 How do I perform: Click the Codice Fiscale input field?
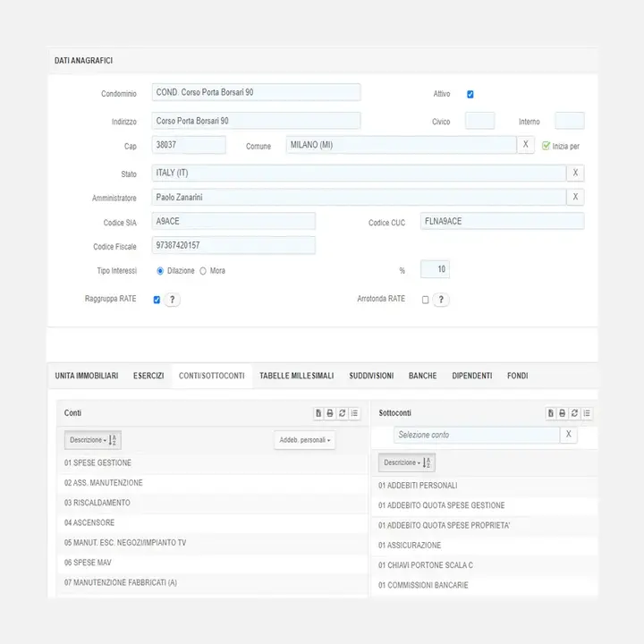(233, 245)
